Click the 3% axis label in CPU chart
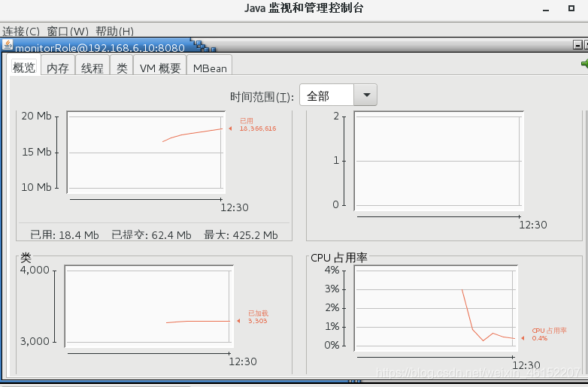588x387 pixels. point(332,289)
